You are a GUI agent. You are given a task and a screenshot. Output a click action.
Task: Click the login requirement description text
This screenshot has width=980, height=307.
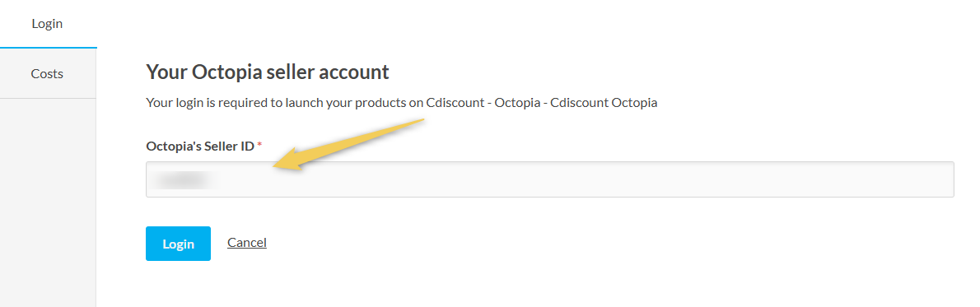401,103
